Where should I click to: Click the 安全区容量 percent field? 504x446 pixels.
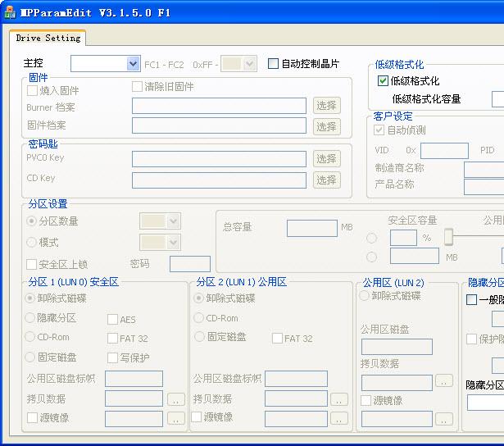pyautogui.click(x=403, y=238)
